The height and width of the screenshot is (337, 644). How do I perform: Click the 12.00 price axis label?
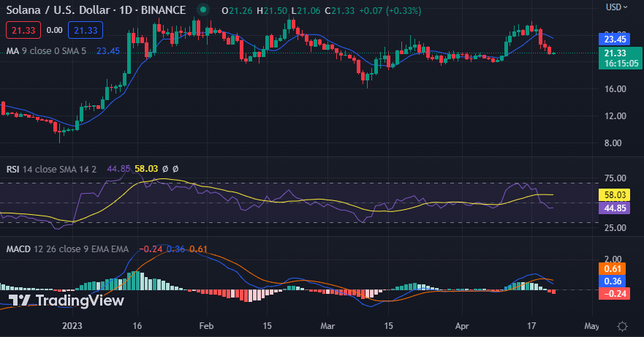[x=615, y=116]
